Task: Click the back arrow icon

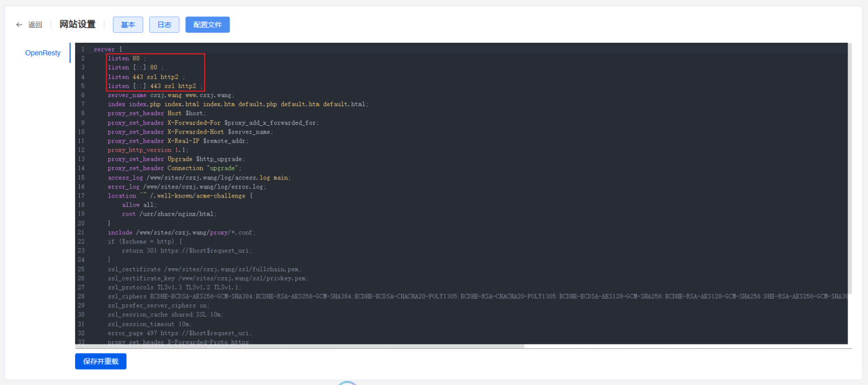Action: [19, 25]
